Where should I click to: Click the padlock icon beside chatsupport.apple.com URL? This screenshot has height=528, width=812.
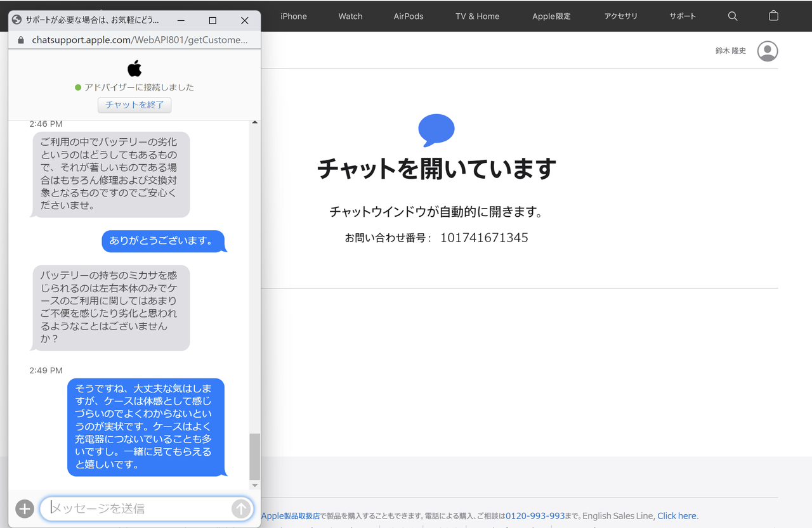click(x=20, y=40)
